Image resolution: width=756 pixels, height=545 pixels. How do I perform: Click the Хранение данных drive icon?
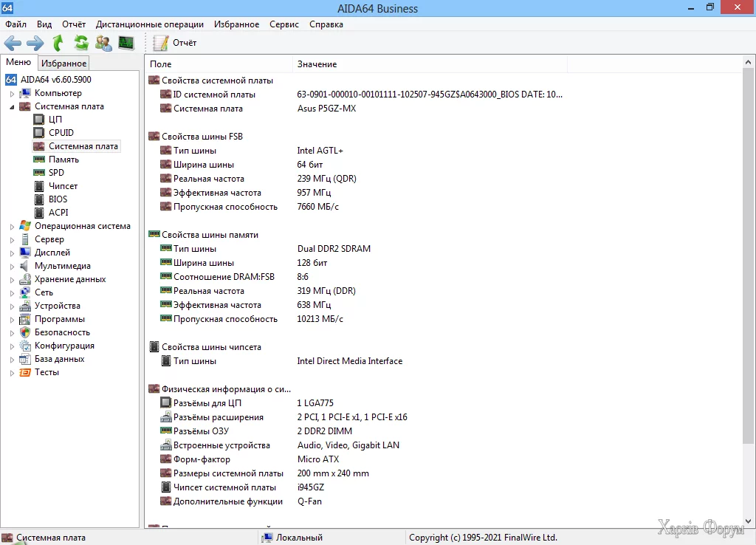coord(25,278)
